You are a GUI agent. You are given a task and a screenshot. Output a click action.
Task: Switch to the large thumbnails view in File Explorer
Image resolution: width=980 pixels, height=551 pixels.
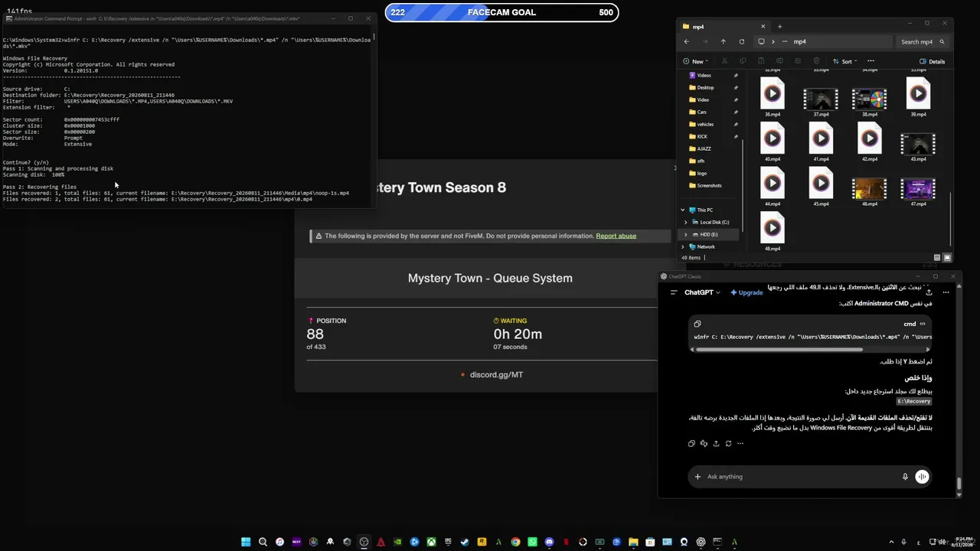947,258
